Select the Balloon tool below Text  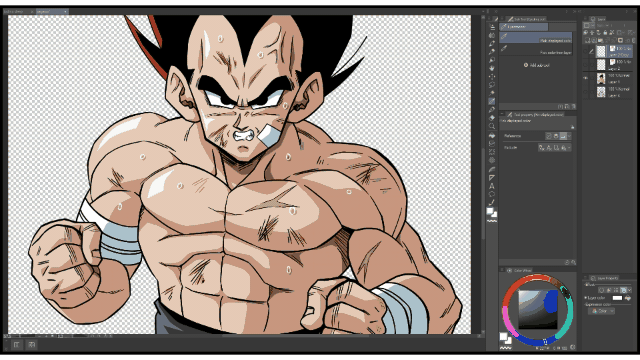[492, 194]
